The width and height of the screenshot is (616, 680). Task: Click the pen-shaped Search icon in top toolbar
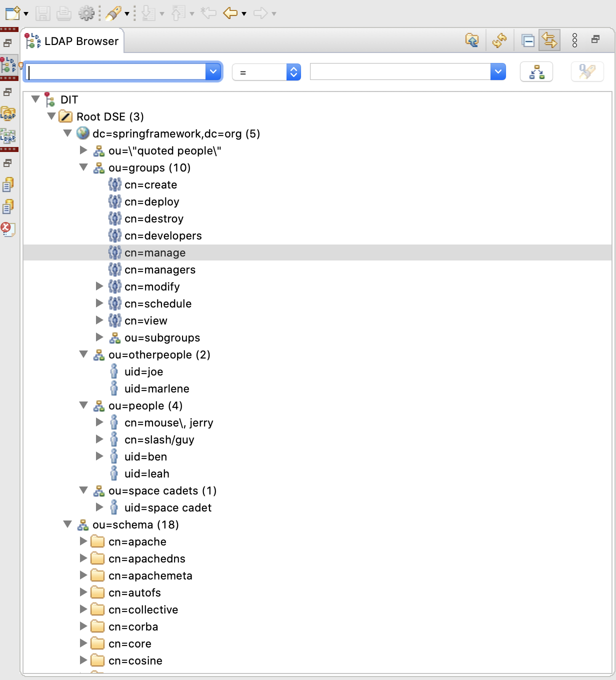coord(113,13)
